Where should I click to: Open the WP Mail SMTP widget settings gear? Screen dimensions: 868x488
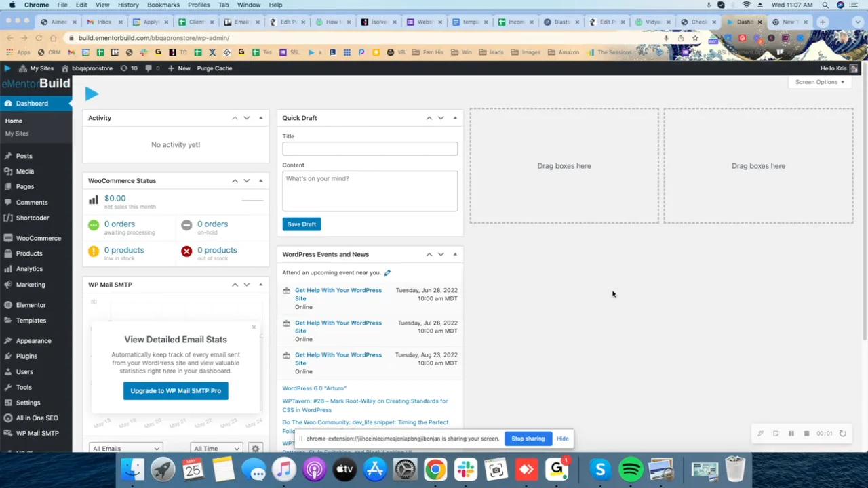point(255,449)
